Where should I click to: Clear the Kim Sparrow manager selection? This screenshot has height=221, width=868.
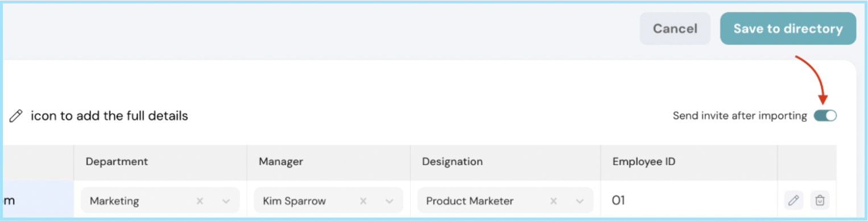[x=363, y=201]
